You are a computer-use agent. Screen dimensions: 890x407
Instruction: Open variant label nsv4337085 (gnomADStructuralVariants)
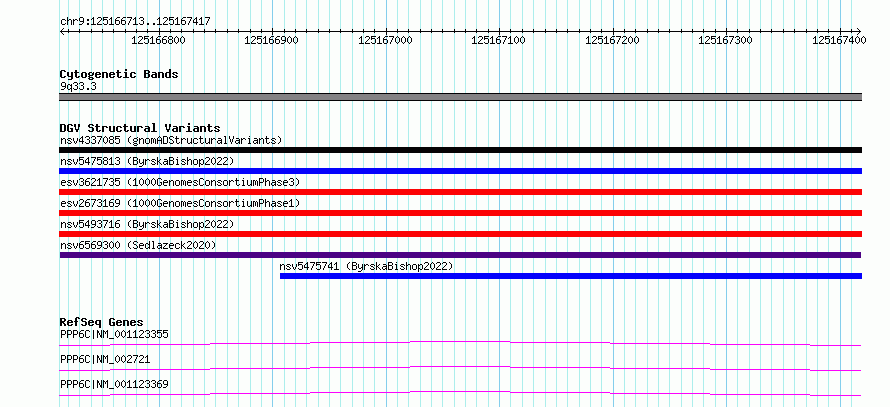pos(171,140)
